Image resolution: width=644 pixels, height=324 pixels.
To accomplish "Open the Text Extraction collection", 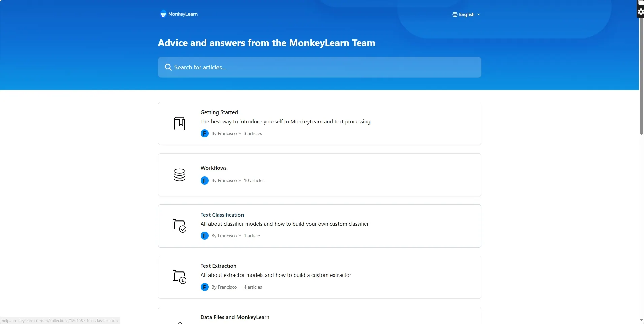I will [x=219, y=266].
